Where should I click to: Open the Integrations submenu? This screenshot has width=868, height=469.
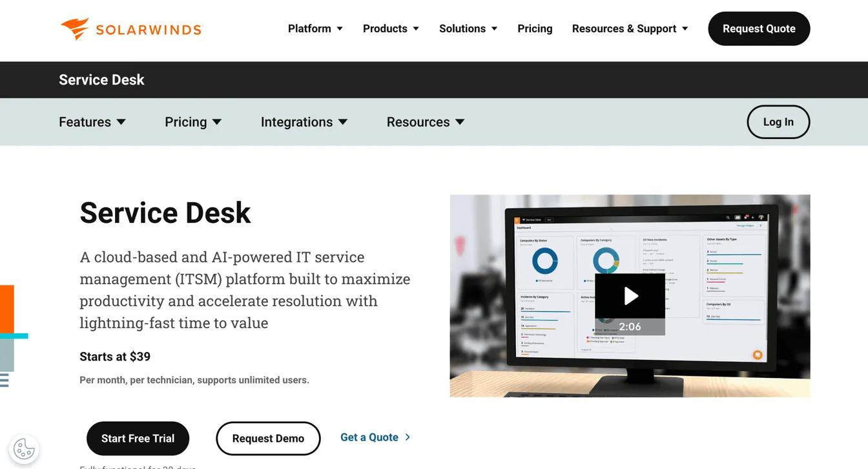pyautogui.click(x=304, y=122)
